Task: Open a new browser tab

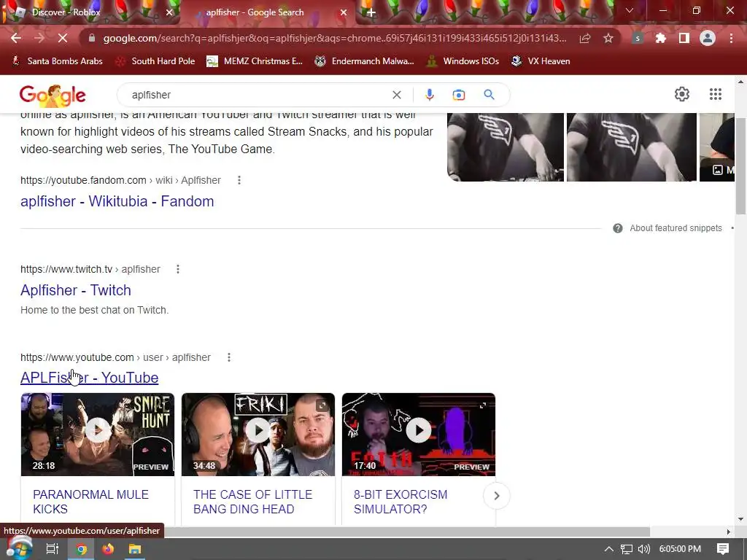Action: (371, 12)
